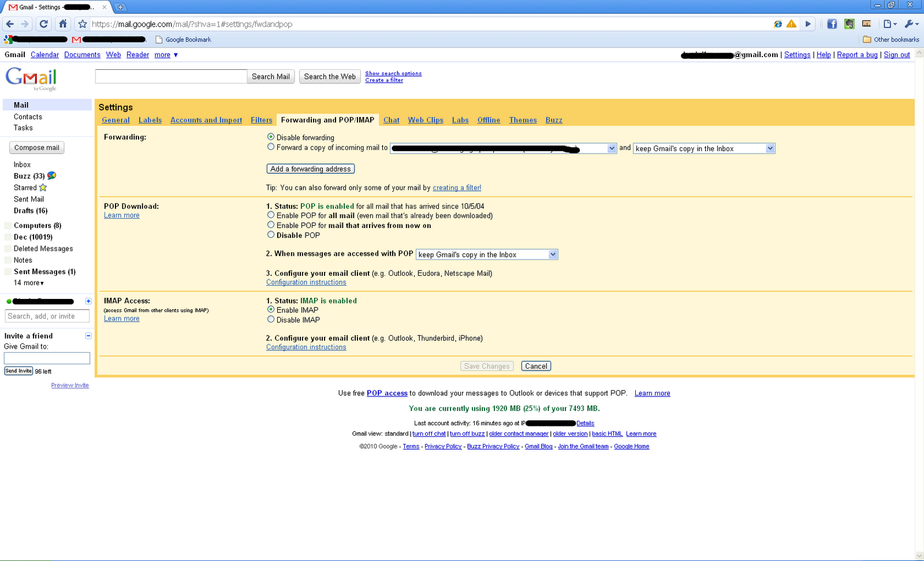This screenshot has height=561, width=924.
Task: Click the mail search input field
Action: pos(171,76)
